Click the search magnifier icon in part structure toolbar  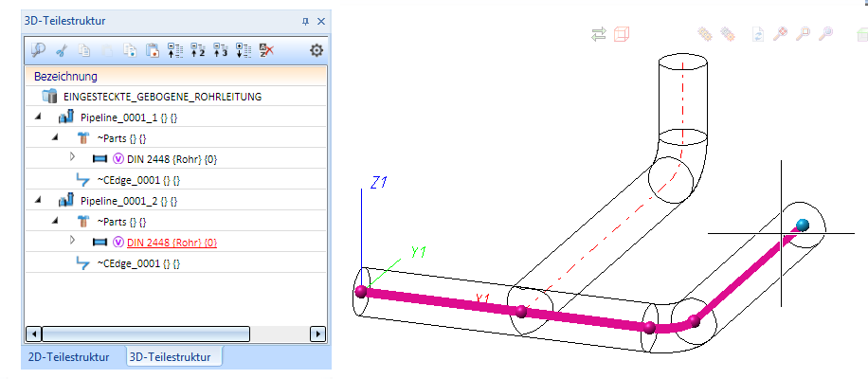tap(38, 50)
